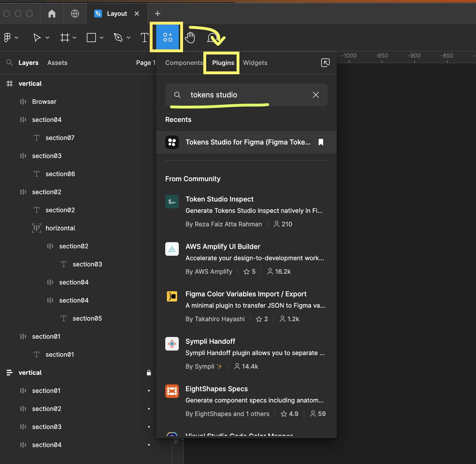Image resolution: width=476 pixels, height=464 pixels.
Task: Focus the tokens studio search field
Action: [246, 95]
